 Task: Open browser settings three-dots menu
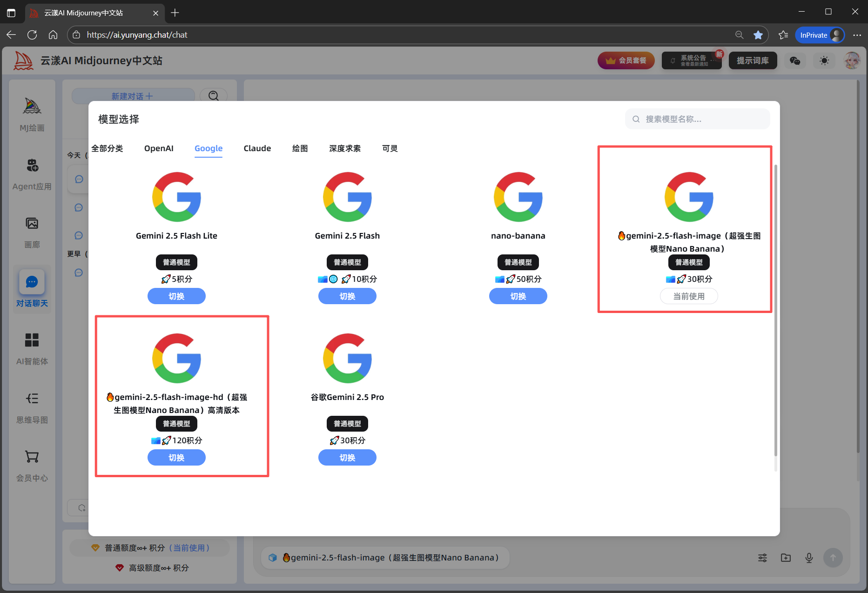coord(857,35)
